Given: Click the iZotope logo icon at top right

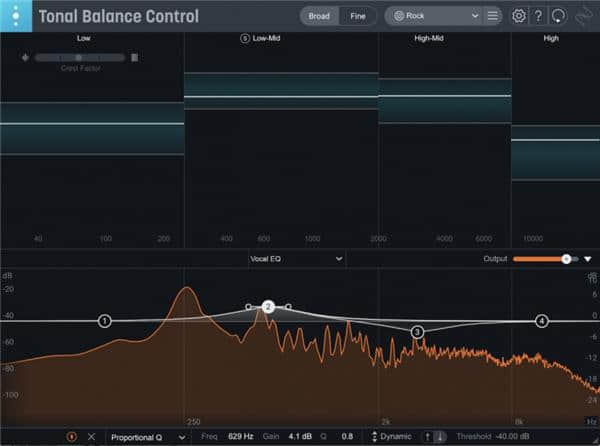Looking at the screenshot, I should pos(584,16).
